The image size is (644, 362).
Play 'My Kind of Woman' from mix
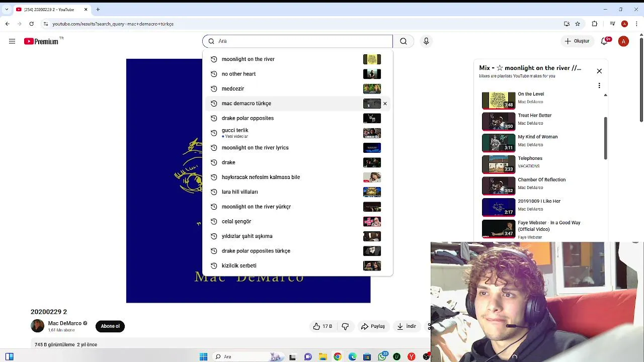pos(541,143)
